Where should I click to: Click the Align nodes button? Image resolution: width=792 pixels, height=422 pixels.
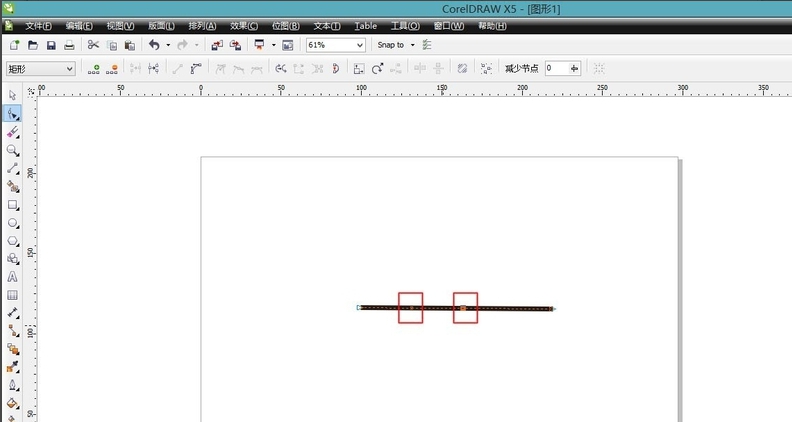(395, 69)
